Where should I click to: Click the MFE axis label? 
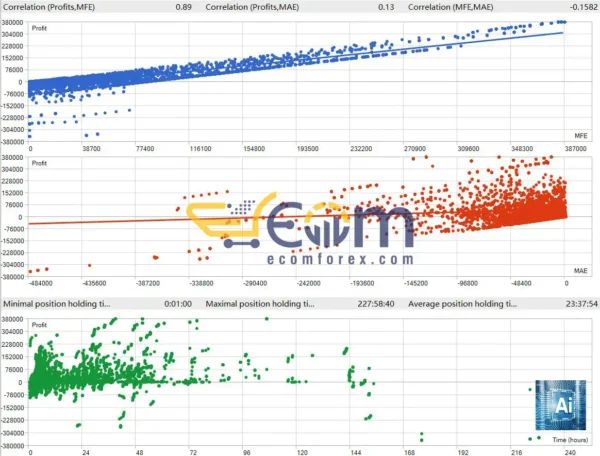pyautogui.click(x=580, y=136)
